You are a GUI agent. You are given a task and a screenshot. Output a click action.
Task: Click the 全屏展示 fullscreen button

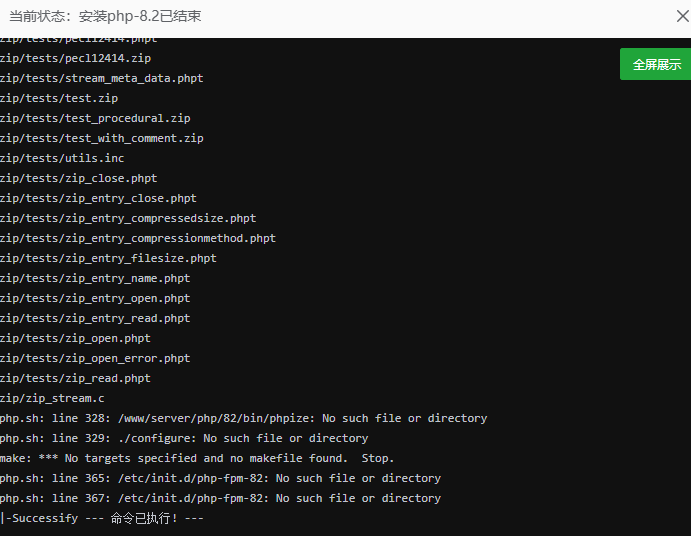click(x=655, y=64)
